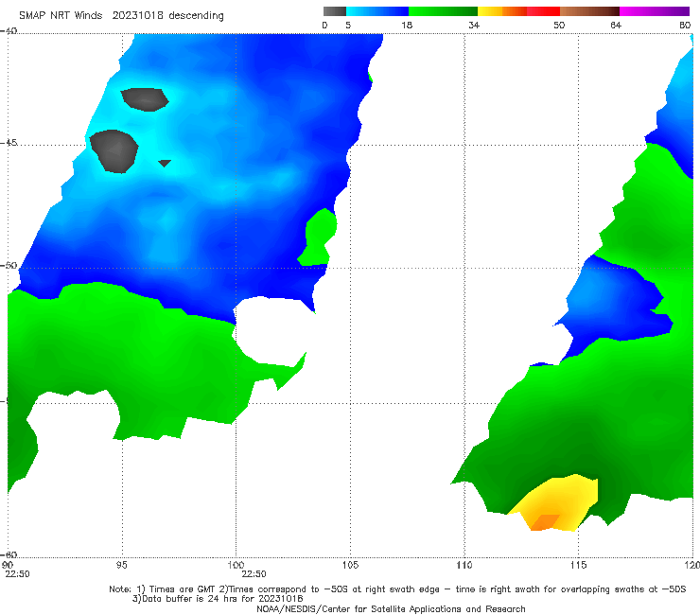The image size is (700, 615).
Task: Select the red color bar segment before 50
Action: click(543, 11)
